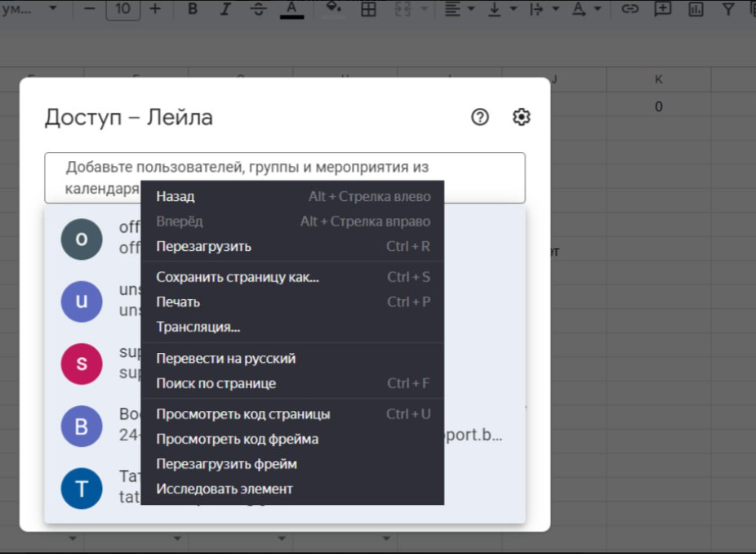Choose 'Перевести на русский' menu item
The width and height of the screenshot is (756, 554).
click(x=292, y=359)
